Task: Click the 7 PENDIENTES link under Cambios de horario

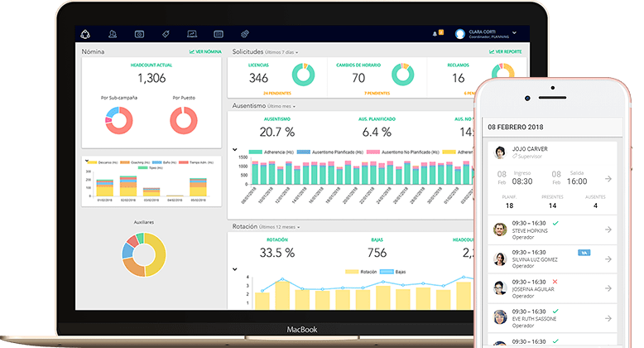Action: (377, 94)
